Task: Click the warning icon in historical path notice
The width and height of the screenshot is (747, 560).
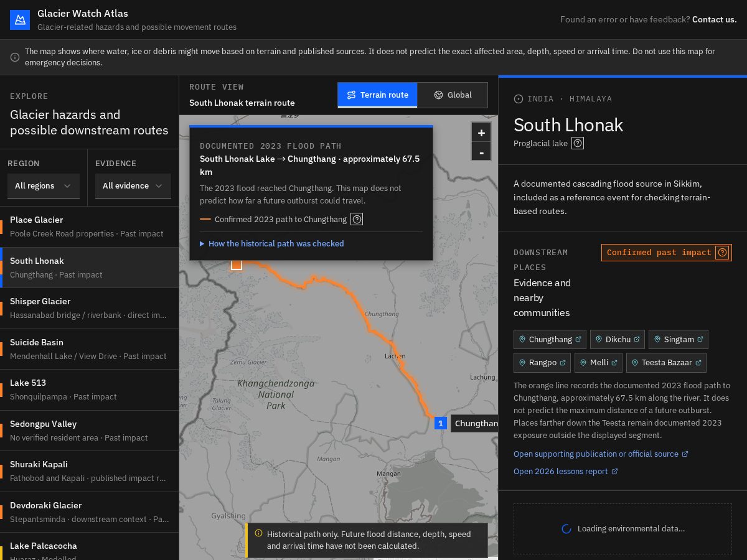Action: (259, 533)
